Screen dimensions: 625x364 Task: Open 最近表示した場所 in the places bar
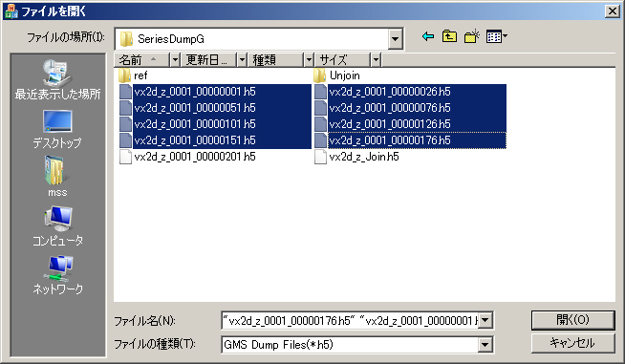(57, 79)
